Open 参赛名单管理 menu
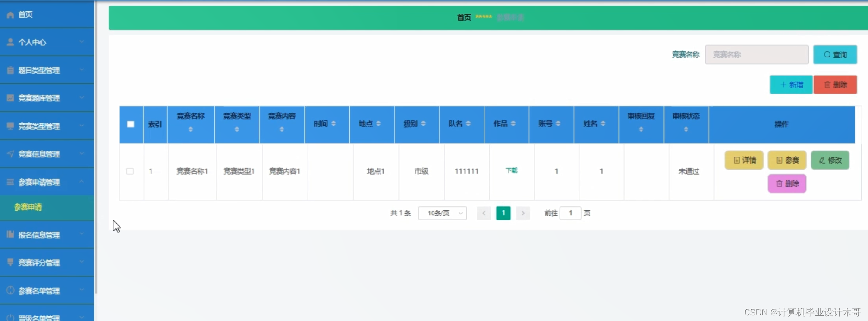868x321 pixels. (47, 290)
